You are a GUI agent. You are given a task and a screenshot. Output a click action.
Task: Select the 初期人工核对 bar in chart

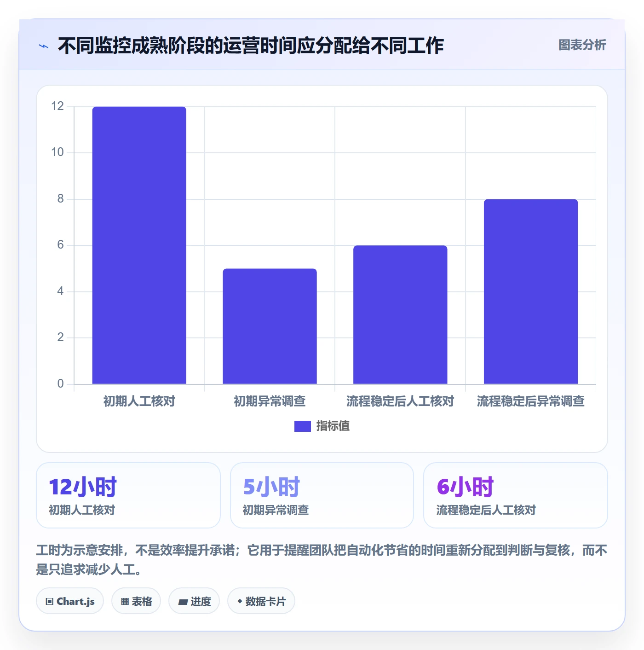pos(139,245)
